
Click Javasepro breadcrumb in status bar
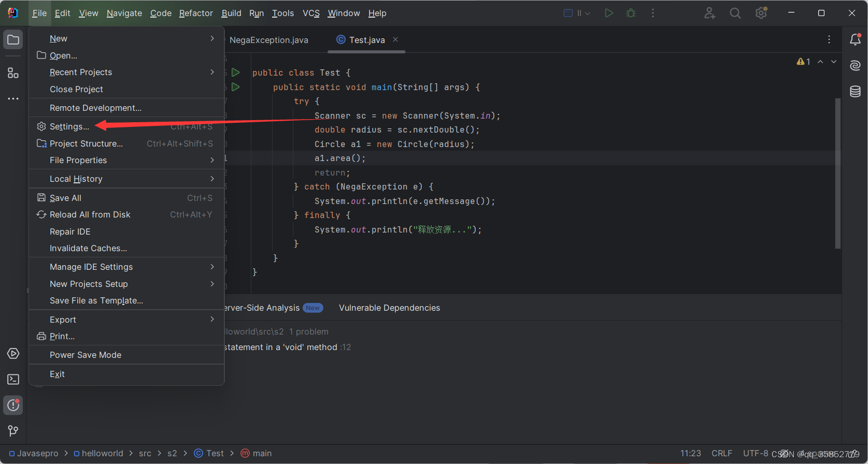[34, 453]
